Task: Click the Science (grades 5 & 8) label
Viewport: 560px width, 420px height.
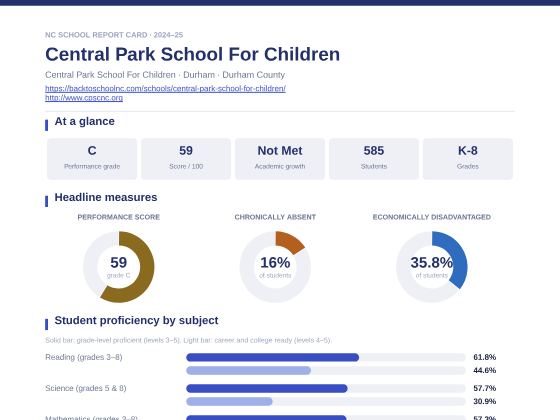Action: (x=86, y=388)
